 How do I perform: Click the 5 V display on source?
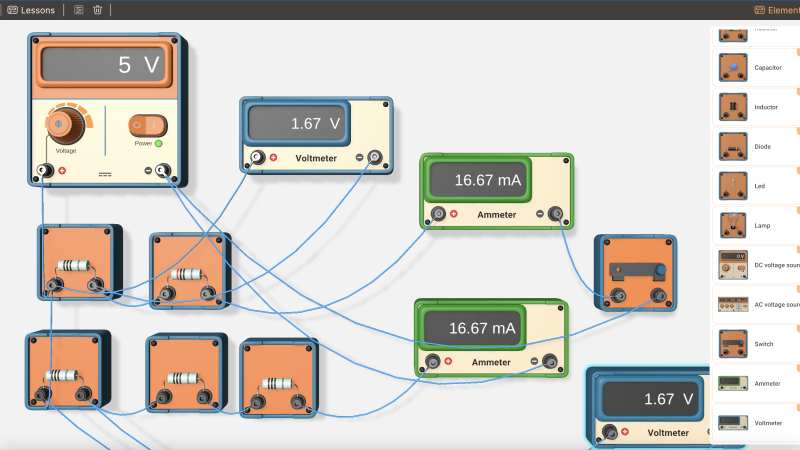coord(104,65)
